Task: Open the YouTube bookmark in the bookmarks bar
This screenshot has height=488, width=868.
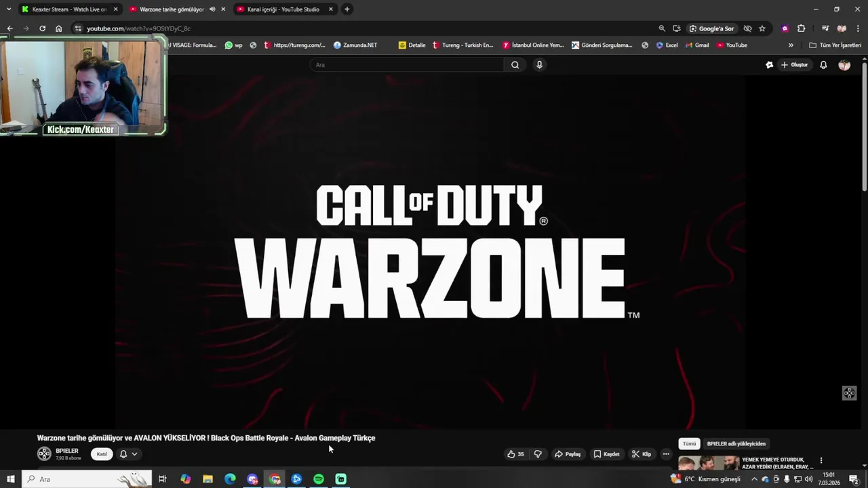Action: 732,45
